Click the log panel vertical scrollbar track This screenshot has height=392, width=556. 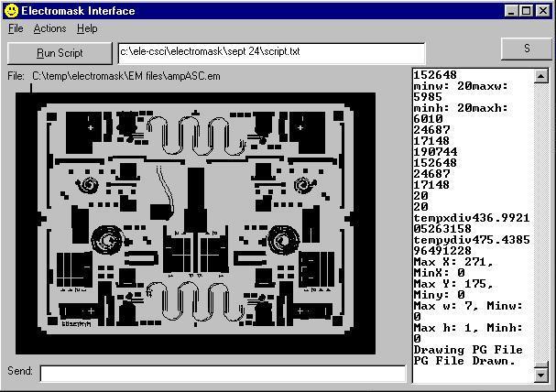541,229
